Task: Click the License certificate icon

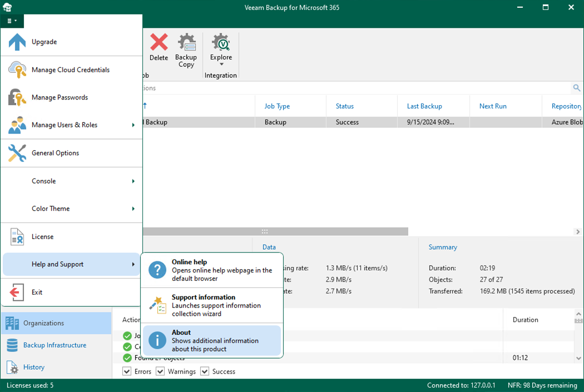Action: tap(17, 237)
